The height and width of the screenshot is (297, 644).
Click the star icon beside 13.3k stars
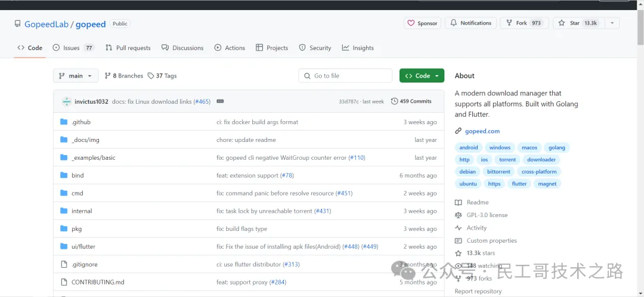coord(459,253)
